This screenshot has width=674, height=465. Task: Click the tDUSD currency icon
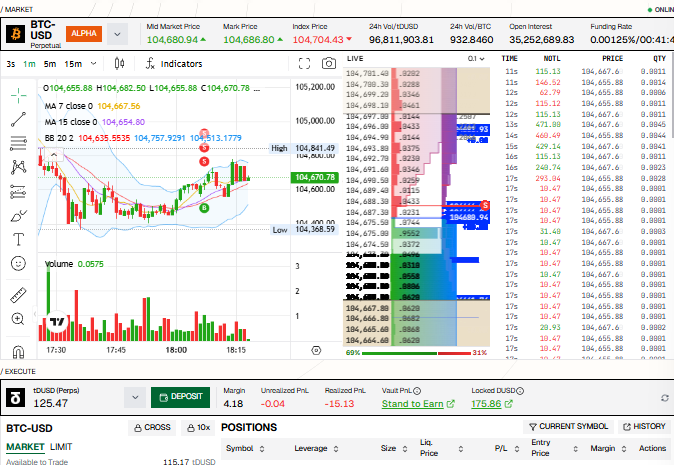[x=15, y=398]
